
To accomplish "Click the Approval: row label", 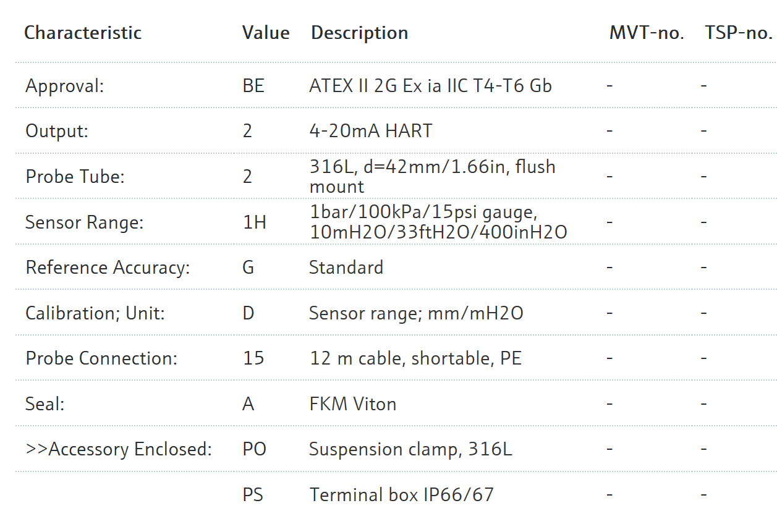I will coord(65,86).
